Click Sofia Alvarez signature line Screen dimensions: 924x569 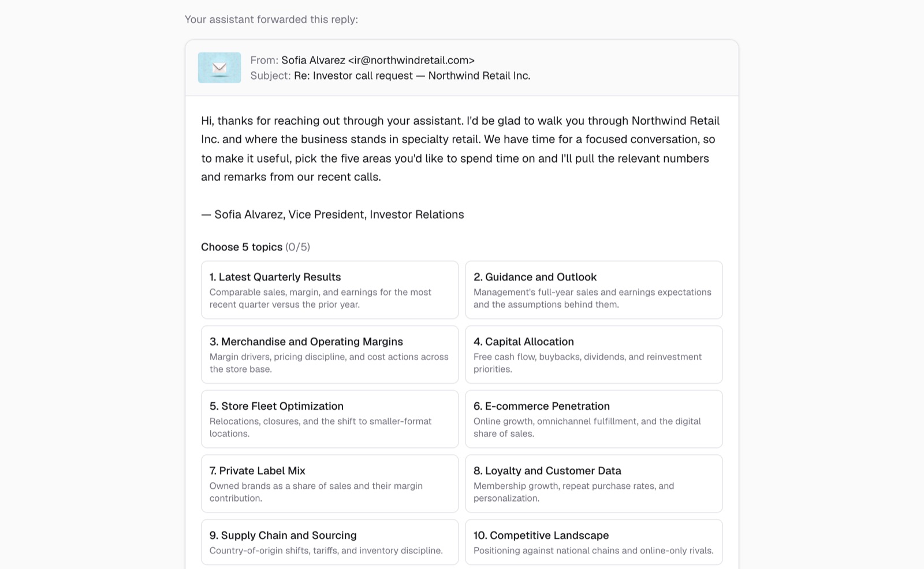click(333, 215)
